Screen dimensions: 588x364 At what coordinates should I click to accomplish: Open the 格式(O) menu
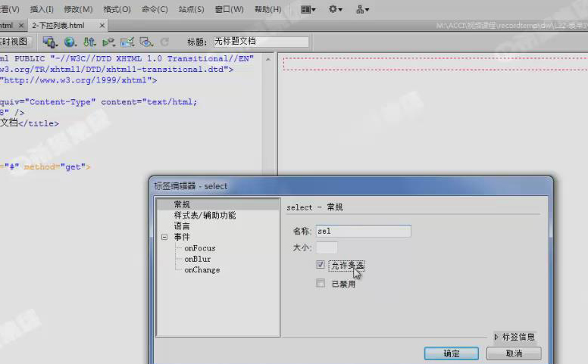tap(117, 10)
